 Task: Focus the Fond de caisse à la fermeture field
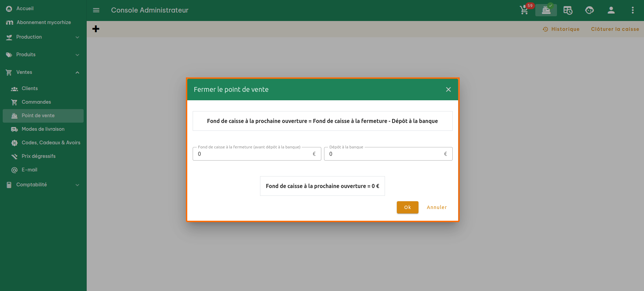[257, 154]
